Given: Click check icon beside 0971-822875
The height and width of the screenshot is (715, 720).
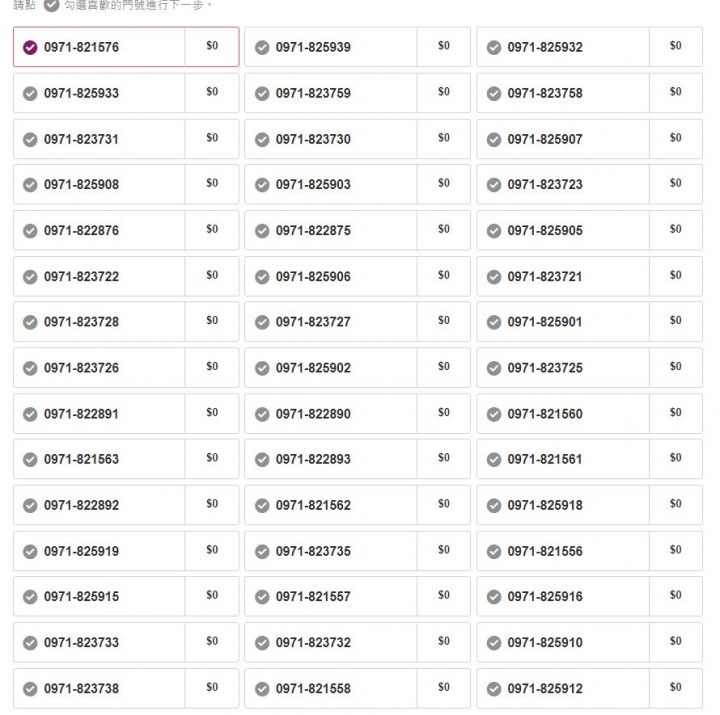Looking at the screenshot, I should click(x=262, y=231).
